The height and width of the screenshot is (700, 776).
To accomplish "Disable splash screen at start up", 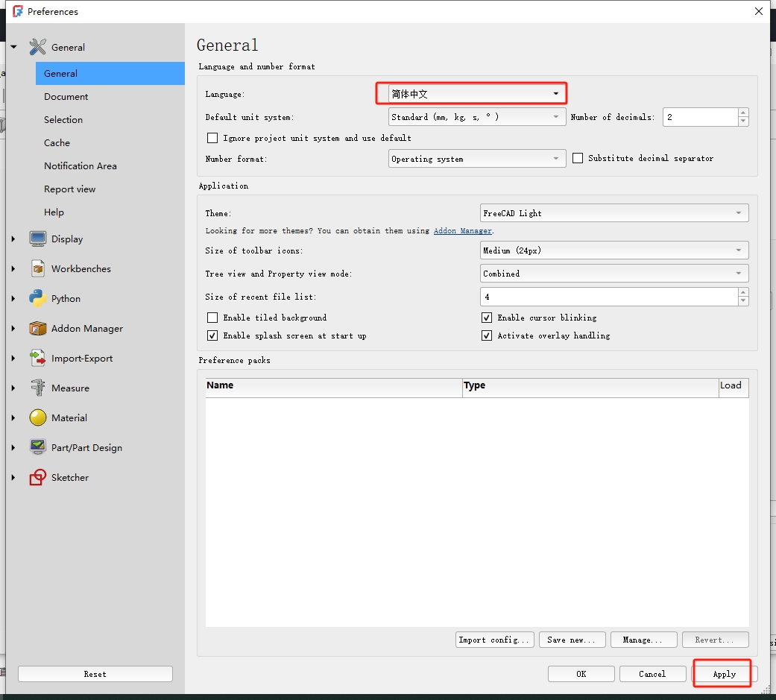I will click(x=212, y=335).
